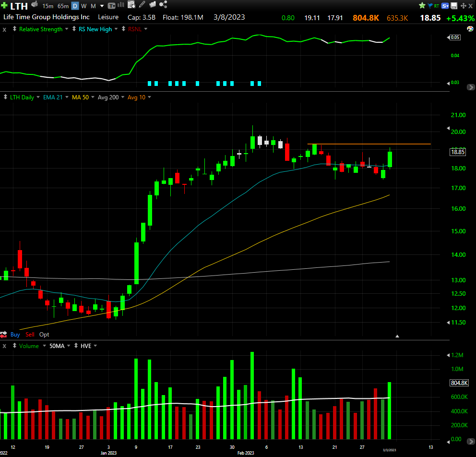476x457 pixels.
Task: Open the notes folder icon
Action: [x=153, y=4]
